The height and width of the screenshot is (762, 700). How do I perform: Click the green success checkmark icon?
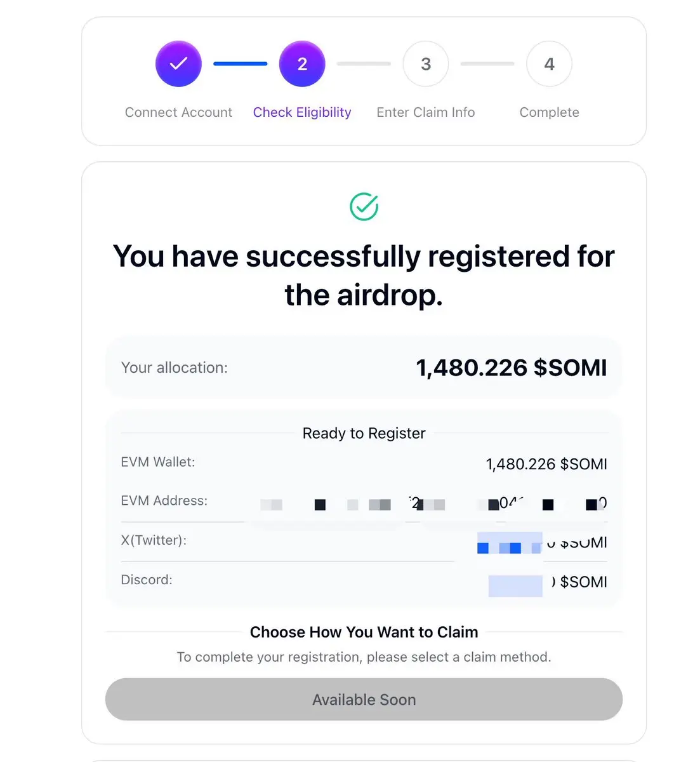[364, 206]
